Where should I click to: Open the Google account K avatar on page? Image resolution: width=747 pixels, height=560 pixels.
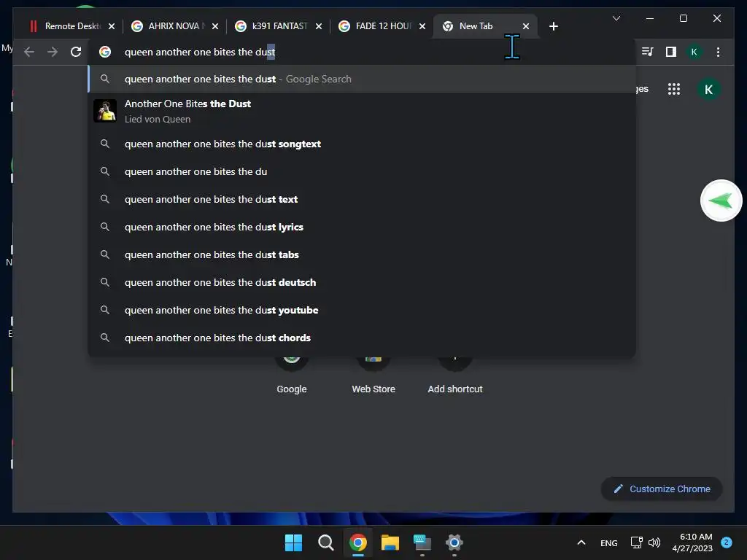point(708,90)
